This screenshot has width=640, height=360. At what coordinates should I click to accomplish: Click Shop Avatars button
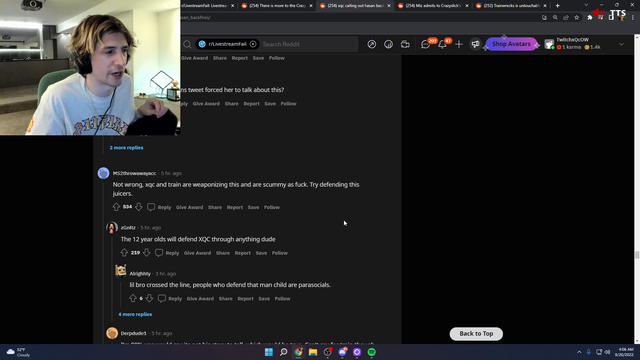[x=511, y=44]
